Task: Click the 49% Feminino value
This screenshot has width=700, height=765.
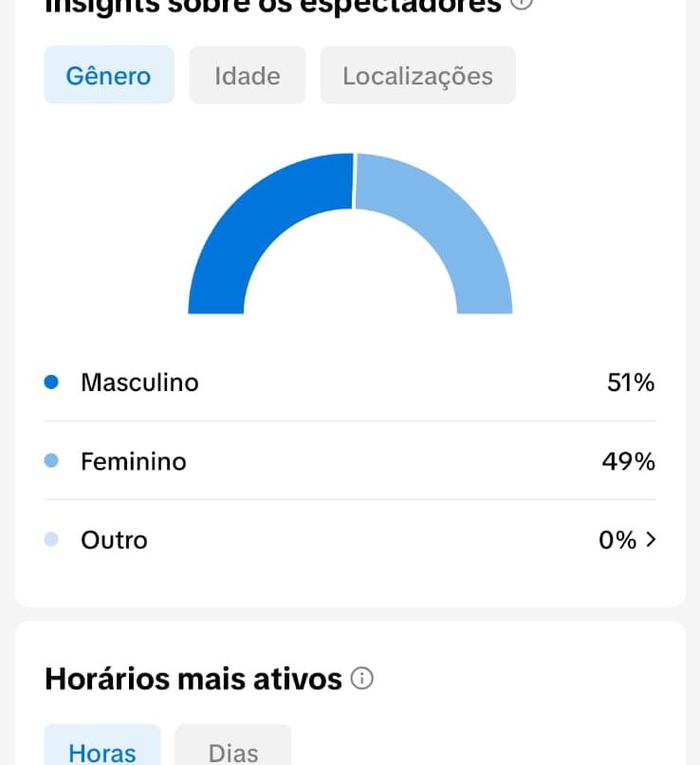Action: 628,461
